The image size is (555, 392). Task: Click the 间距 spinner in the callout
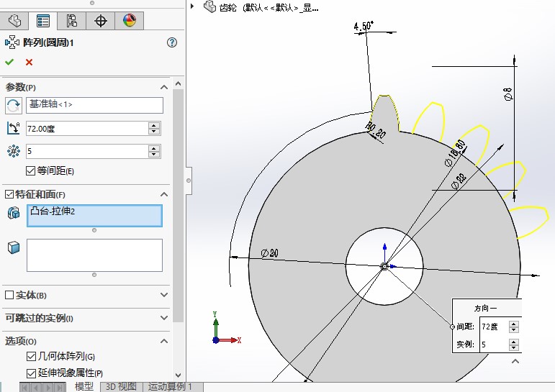click(513, 327)
